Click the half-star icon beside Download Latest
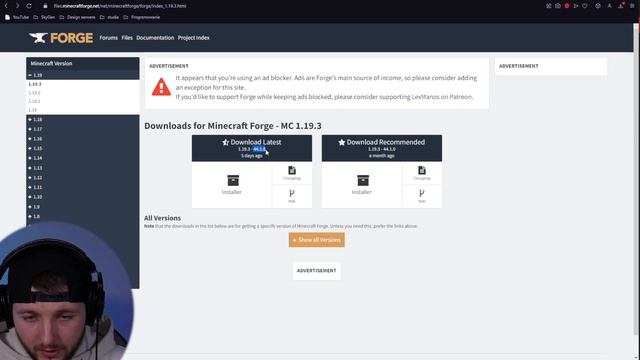Image resolution: width=640 pixels, height=360 pixels. [x=225, y=142]
